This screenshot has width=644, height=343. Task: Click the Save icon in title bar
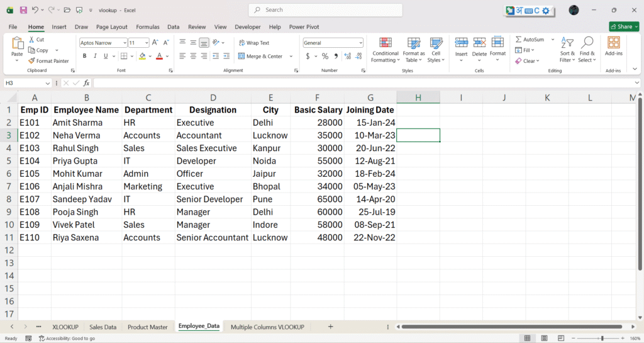(23, 10)
